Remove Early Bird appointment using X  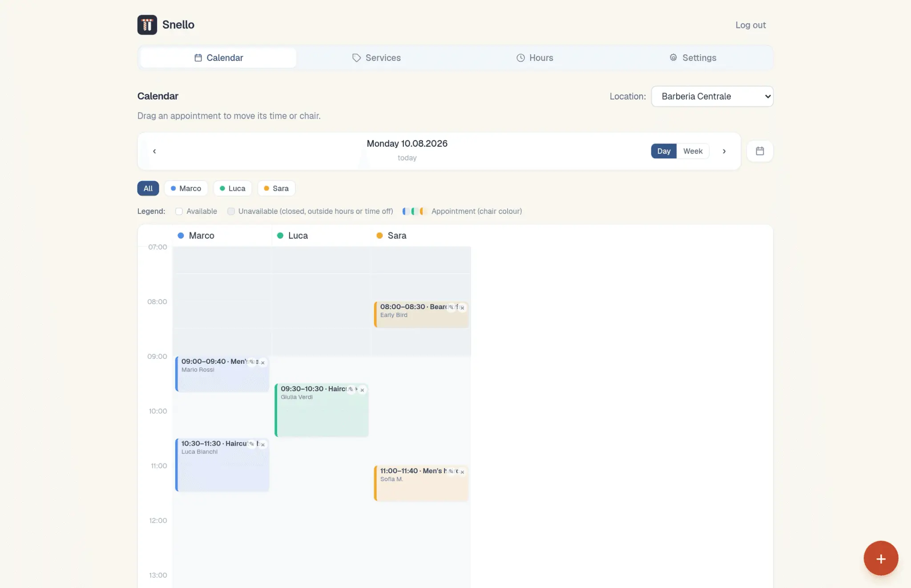(x=462, y=307)
